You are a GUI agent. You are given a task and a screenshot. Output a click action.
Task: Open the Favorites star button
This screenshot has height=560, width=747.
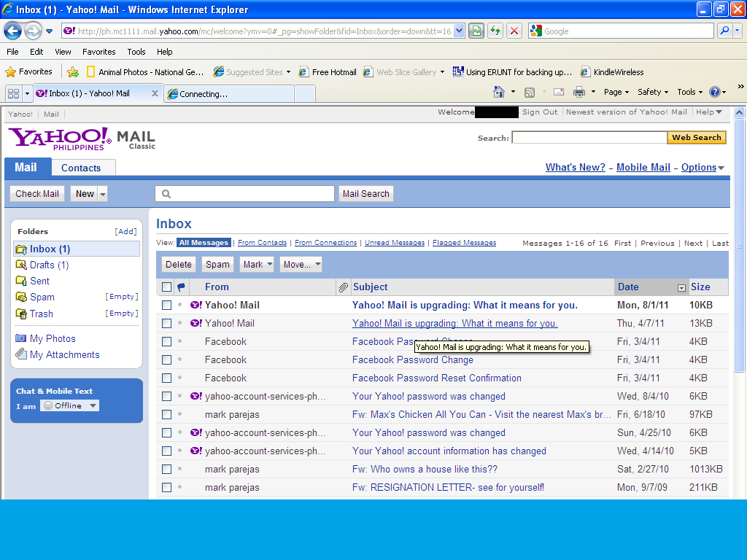coord(29,71)
